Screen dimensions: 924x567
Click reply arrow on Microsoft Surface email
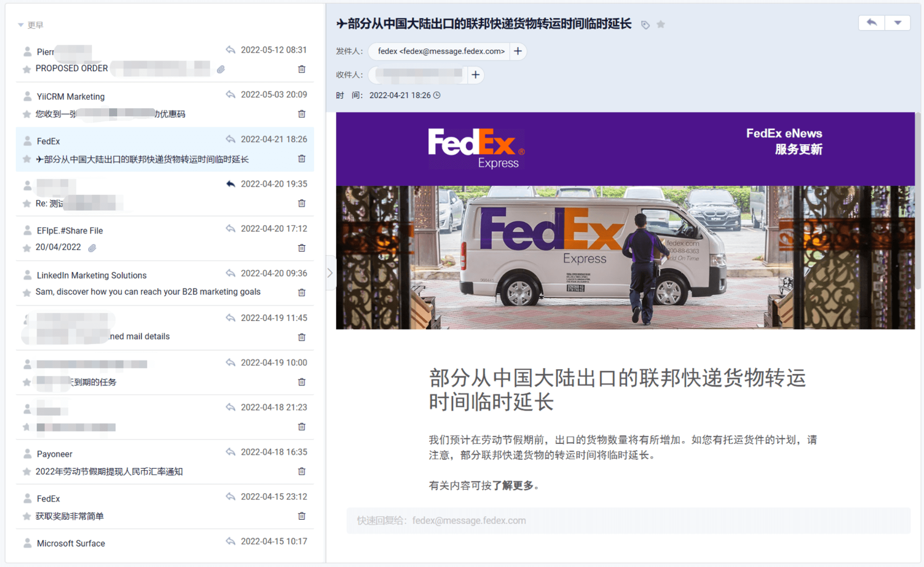tap(230, 541)
